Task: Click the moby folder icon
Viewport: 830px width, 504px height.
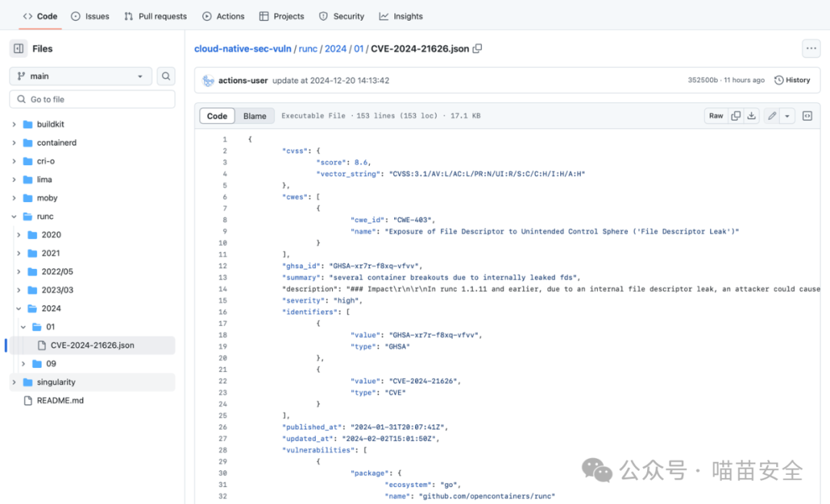Action: click(x=28, y=198)
